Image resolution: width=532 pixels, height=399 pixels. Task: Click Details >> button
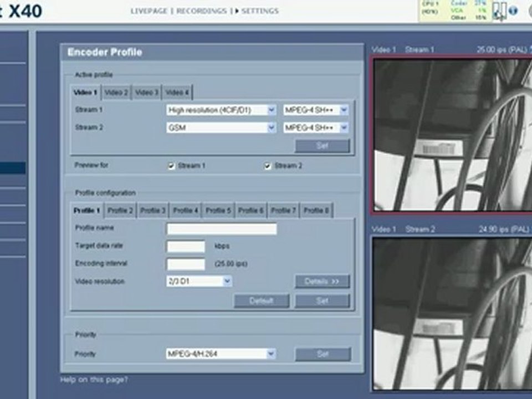323,282
